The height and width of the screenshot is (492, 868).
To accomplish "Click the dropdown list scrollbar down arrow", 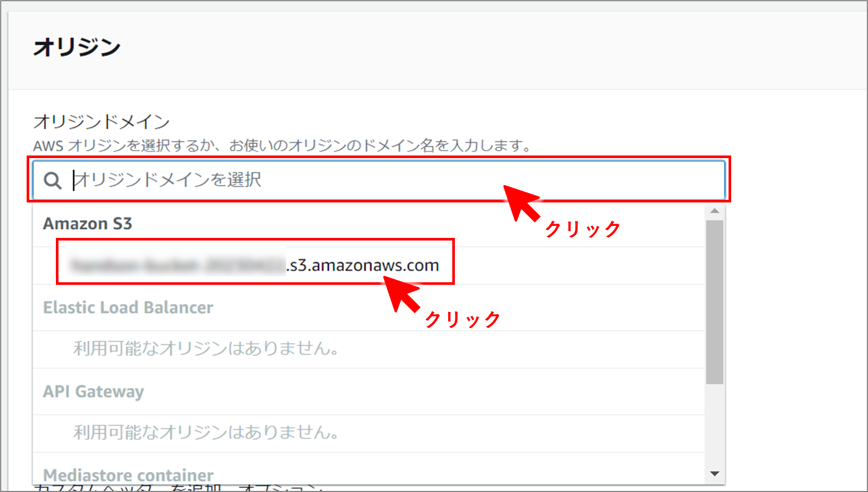I will coord(715,474).
